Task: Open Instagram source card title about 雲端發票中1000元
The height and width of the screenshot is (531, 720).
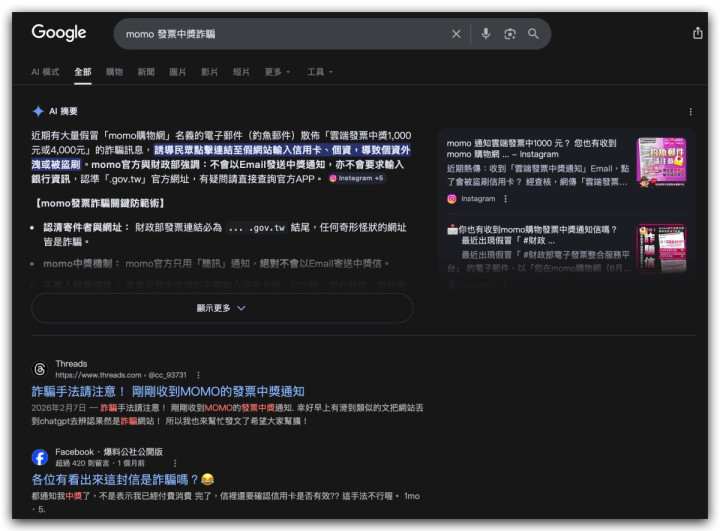Action: click(x=531, y=149)
